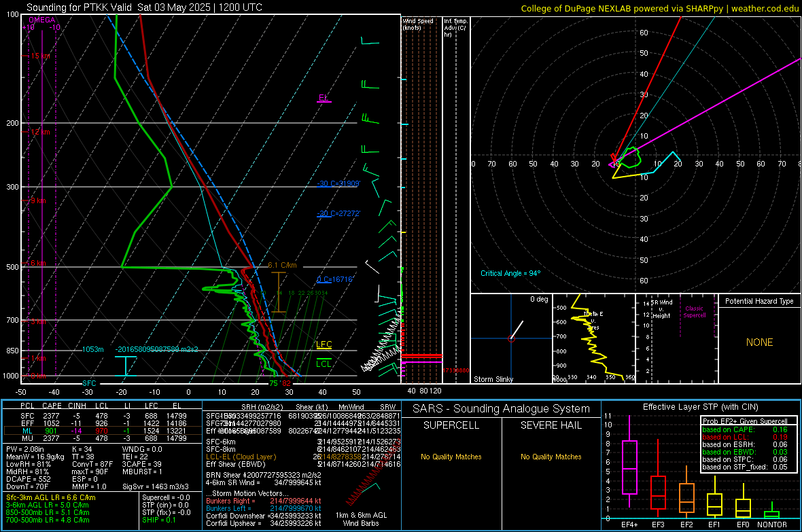Click the SigSvr = 1463 m3/s3 value
This screenshot has height=532, width=802.
(156, 486)
